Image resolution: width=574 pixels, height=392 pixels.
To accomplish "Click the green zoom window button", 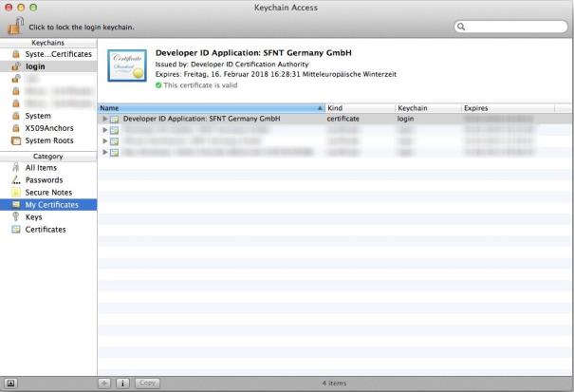I will 33,8.
